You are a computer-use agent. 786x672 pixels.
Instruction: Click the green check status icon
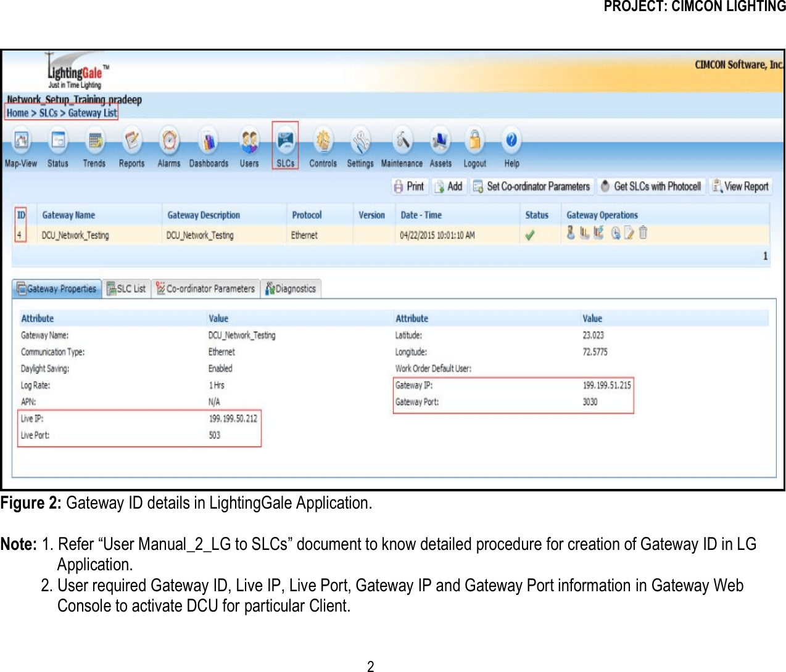(530, 235)
